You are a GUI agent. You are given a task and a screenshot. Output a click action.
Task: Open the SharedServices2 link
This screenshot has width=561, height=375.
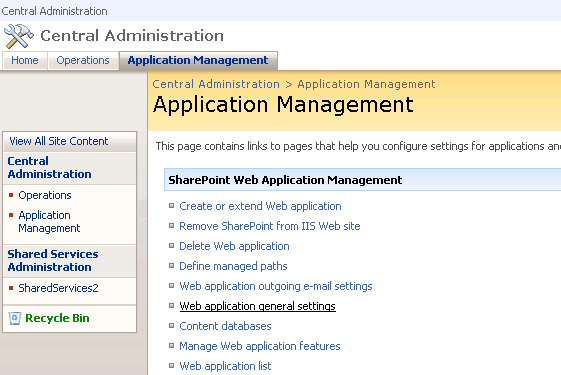coord(58,288)
